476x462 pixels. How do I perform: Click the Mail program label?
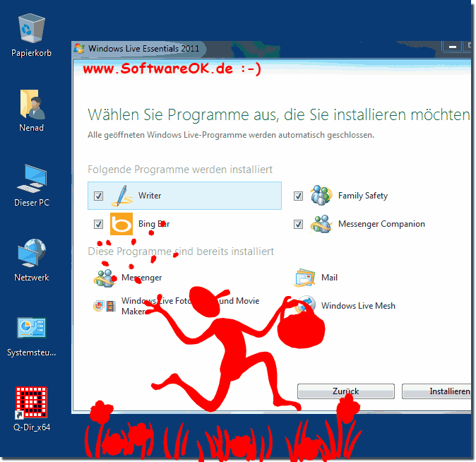pos(329,278)
